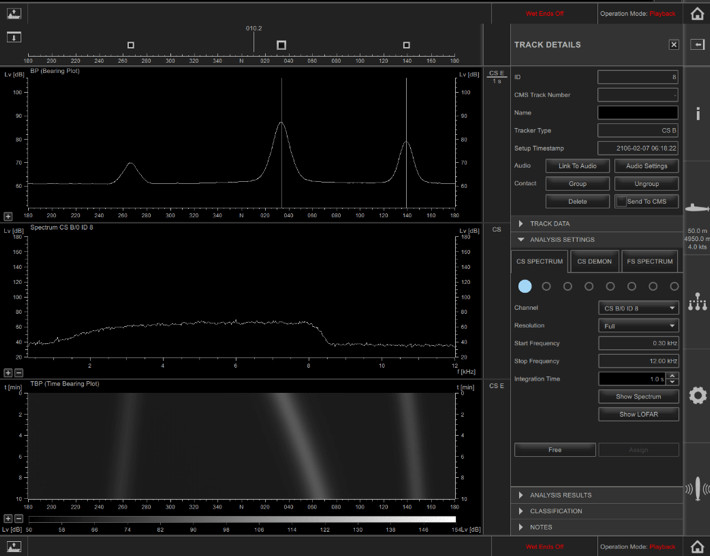Toggle the Send To CMS checkbox

point(621,201)
